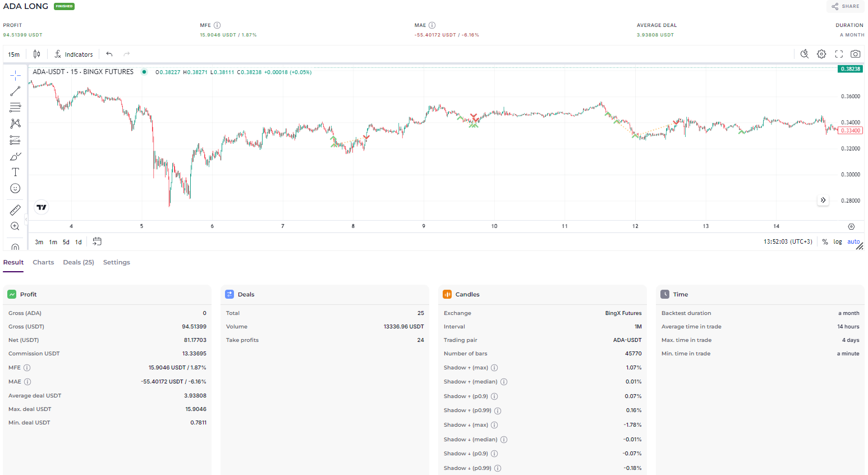This screenshot has height=475, width=868.
Task: Open chart settings gear icon
Action: coord(821,54)
